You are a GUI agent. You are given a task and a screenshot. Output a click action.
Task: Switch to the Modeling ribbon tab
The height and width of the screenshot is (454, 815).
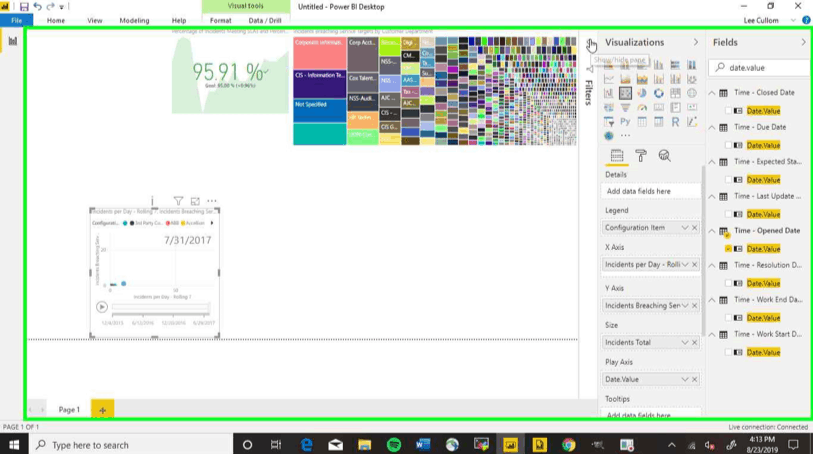tap(134, 20)
